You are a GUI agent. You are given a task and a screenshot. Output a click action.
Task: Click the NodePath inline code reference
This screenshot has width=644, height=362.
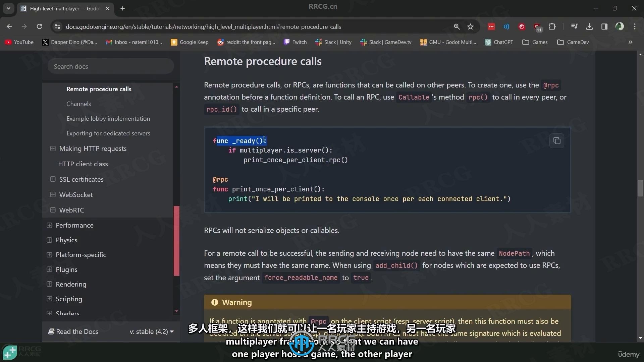pos(514,253)
